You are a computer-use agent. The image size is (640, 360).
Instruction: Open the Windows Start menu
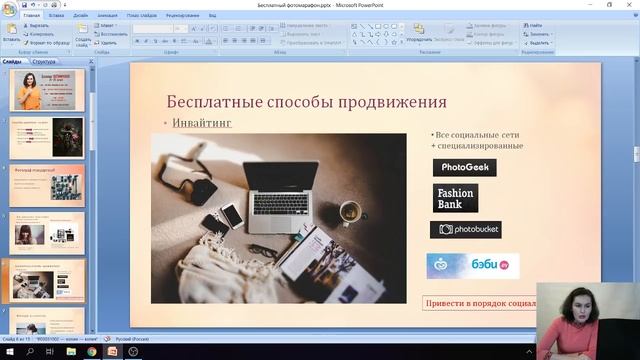[9, 351]
